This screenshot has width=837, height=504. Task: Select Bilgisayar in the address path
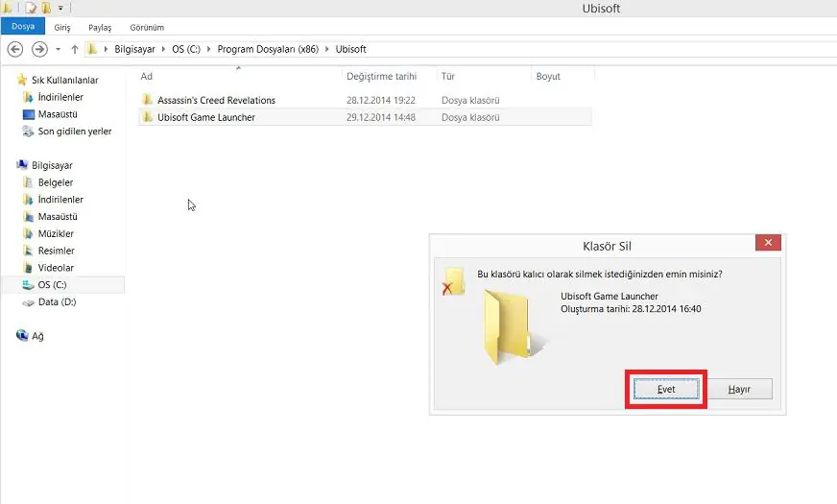pyautogui.click(x=134, y=49)
